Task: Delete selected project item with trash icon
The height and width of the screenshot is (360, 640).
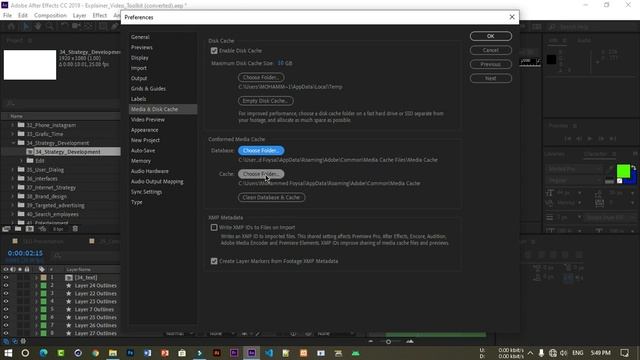Action: tap(75, 229)
